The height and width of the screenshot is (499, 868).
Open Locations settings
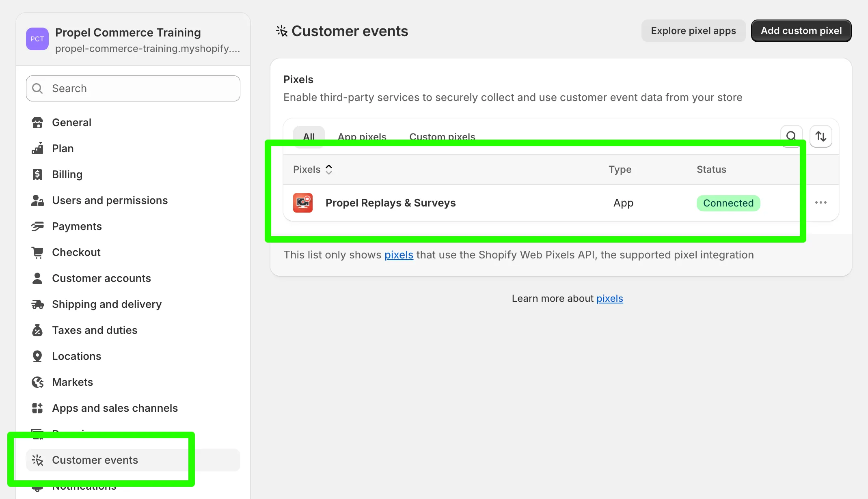click(x=133, y=356)
